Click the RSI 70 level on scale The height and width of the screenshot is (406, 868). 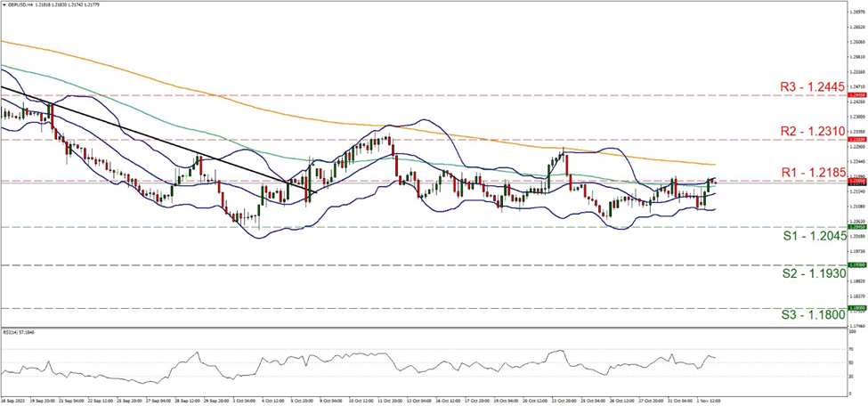pyautogui.click(x=850, y=350)
